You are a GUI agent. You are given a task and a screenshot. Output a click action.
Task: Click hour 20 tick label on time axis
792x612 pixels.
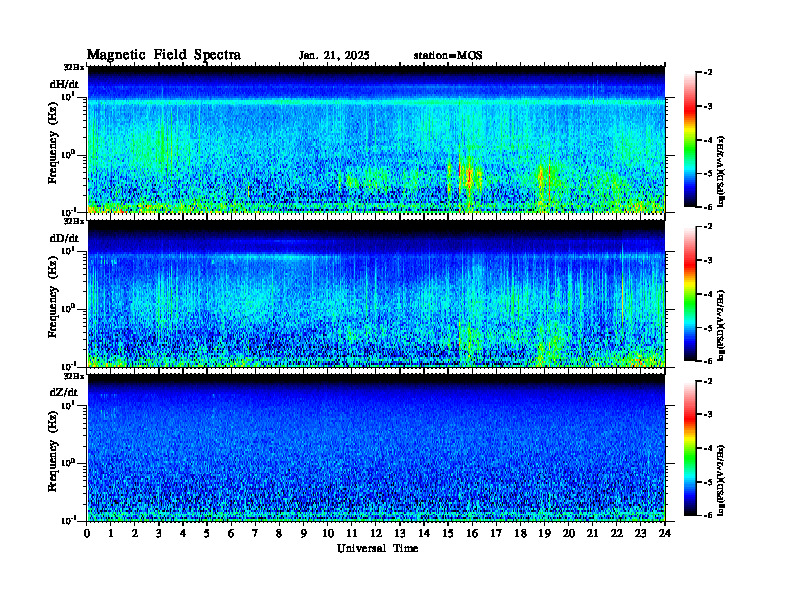tap(569, 534)
